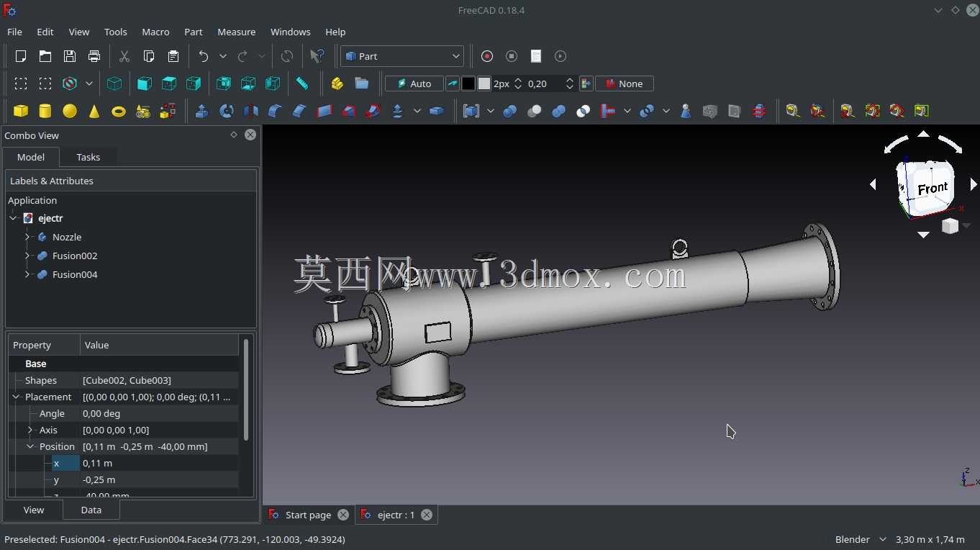Close the ejectr : 1 document tab
This screenshot has width=980, height=550.
427,515
